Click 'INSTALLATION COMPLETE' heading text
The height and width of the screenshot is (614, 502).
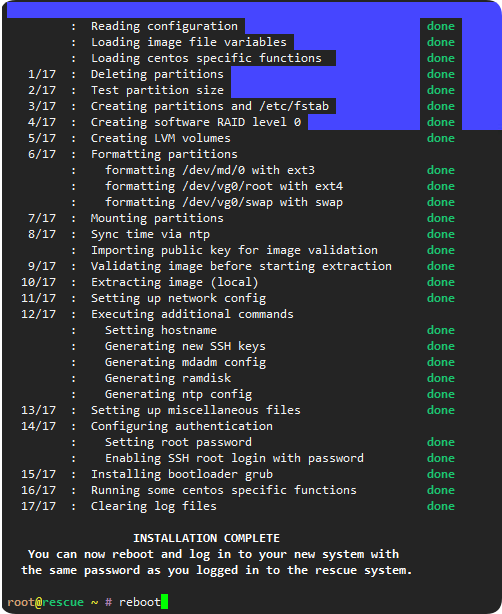click(x=206, y=538)
